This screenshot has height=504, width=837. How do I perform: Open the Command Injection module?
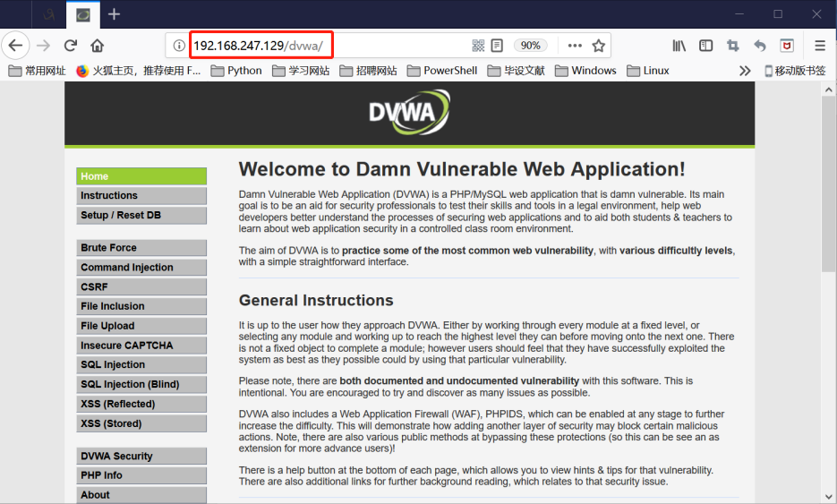click(x=141, y=268)
